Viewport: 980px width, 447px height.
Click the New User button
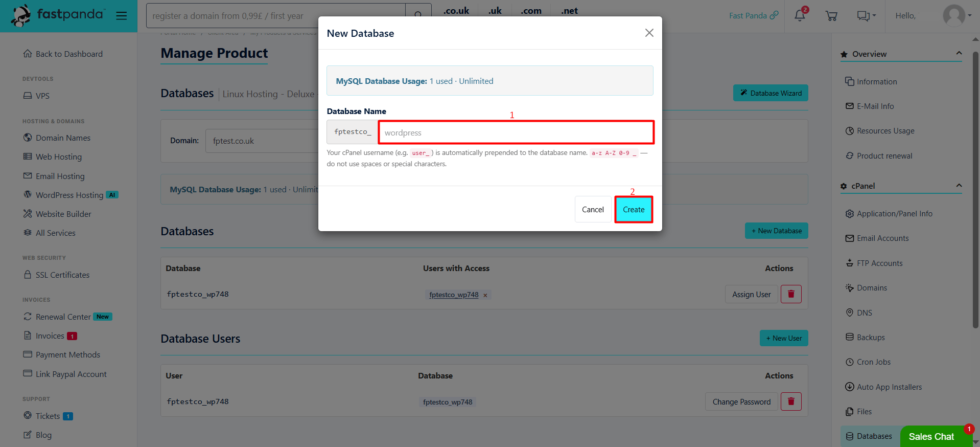point(784,338)
